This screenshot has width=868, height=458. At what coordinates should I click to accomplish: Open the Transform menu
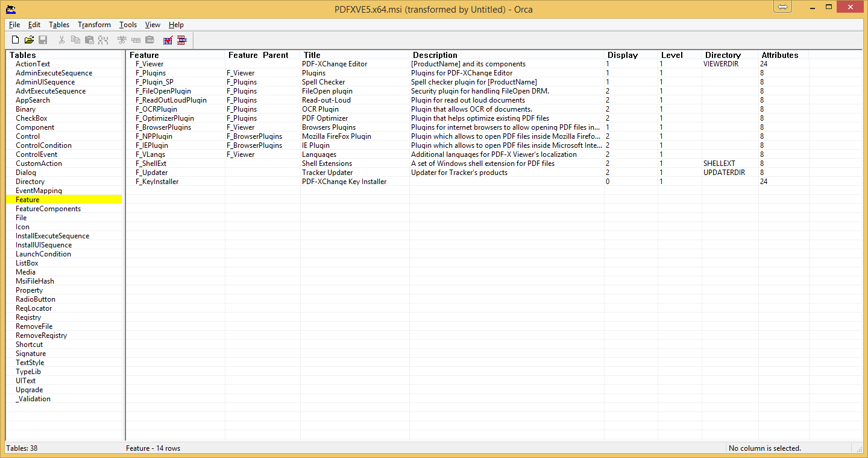pyautogui.click(x=94, y=25)
